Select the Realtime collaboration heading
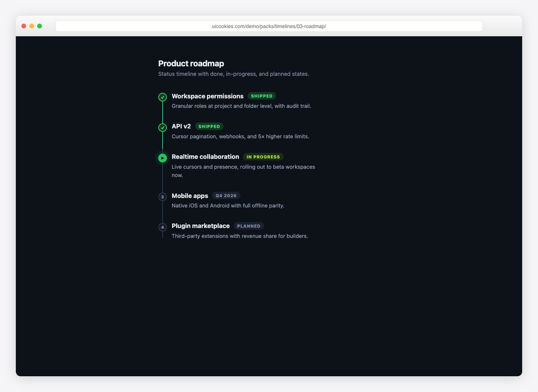This screenshot has height=392, width=538. click(x=205, y=157)
